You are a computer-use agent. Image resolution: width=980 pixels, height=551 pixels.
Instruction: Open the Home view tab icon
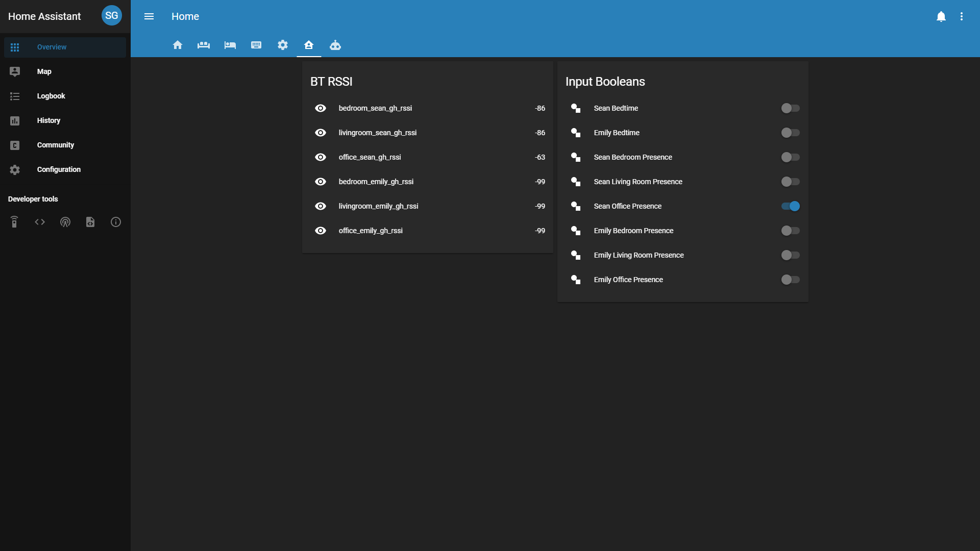coord(178,45)
